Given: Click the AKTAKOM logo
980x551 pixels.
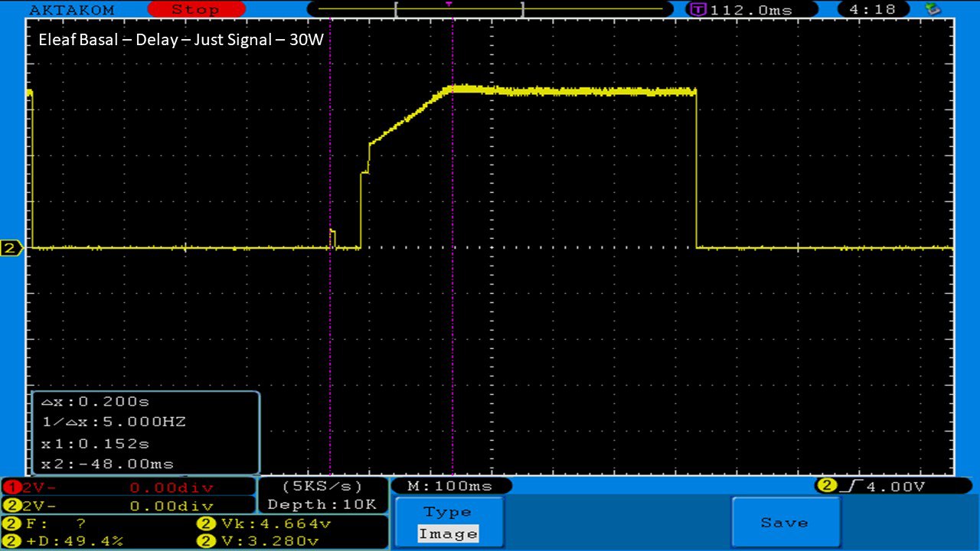Looking at the screenshot, I should 71,10.
